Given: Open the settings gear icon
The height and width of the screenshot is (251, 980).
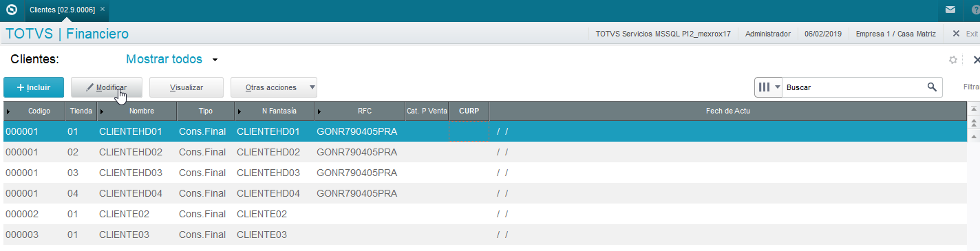Looking at the screenshot, I should 953,60.
